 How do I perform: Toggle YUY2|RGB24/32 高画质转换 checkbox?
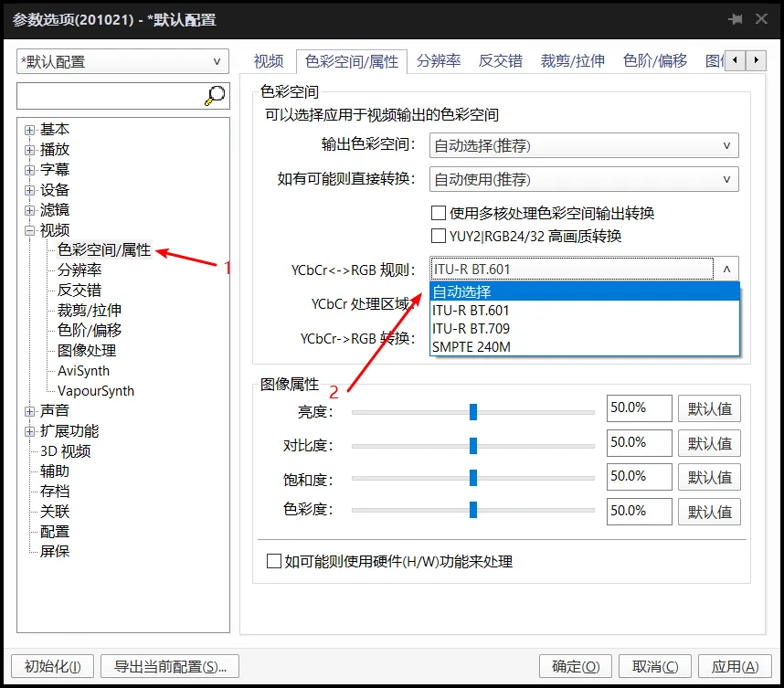pyautogui.click(x=438, y=236)
